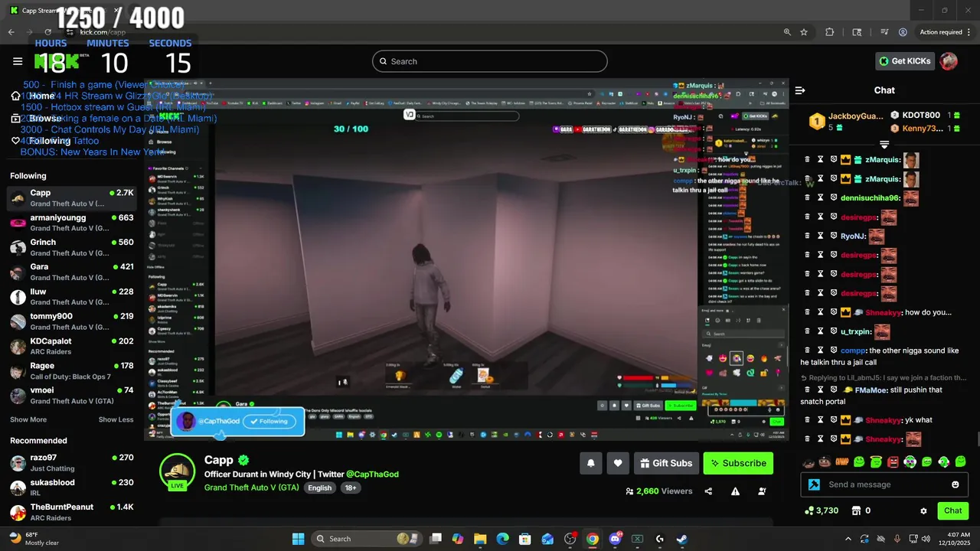Click the Gift Subs button

666,463
